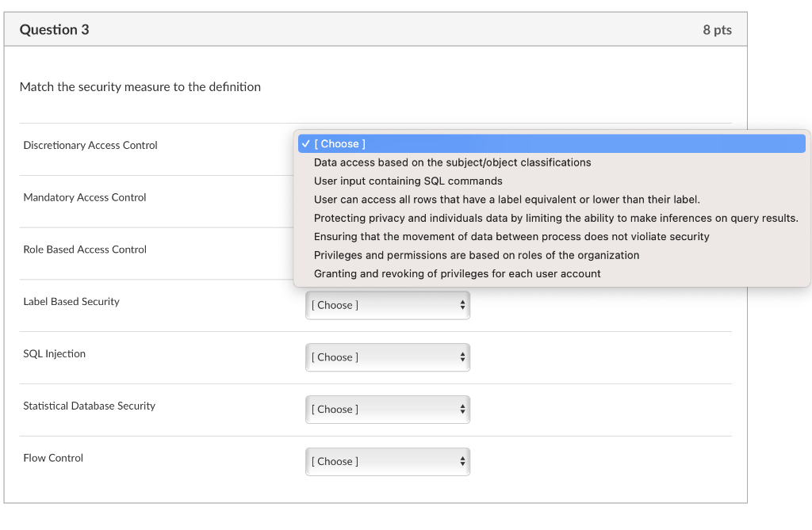The width and height of the screenshot is (812, 530).
Task: Choose "Protecting privacy and individuals data" option
Action: (x=555, y=218)
